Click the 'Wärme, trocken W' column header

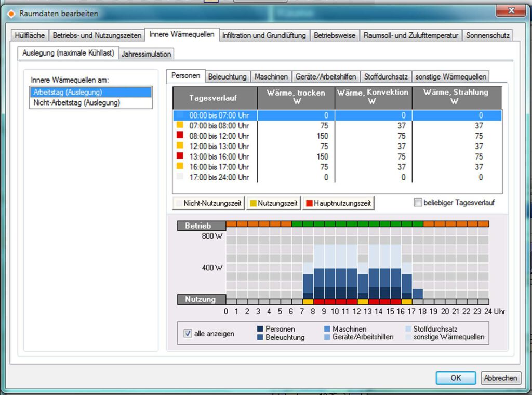pos(296,98)
